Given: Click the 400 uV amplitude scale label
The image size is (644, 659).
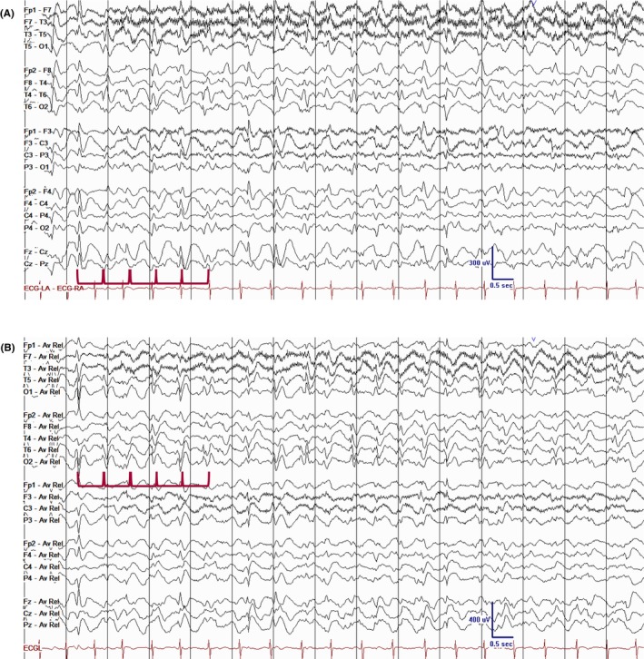Looking at the screenshot, I should tap(480, 619).
